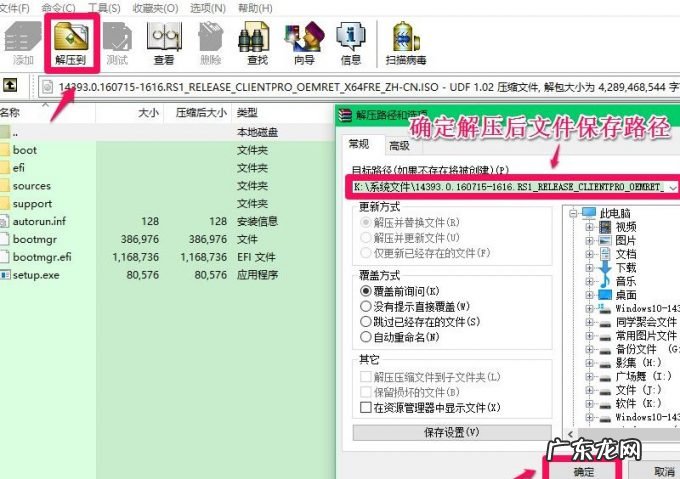This screenshot has height=479, width=680.
Task: Click the 视频 folder icon in tree
Action: (x=605, y=227)
